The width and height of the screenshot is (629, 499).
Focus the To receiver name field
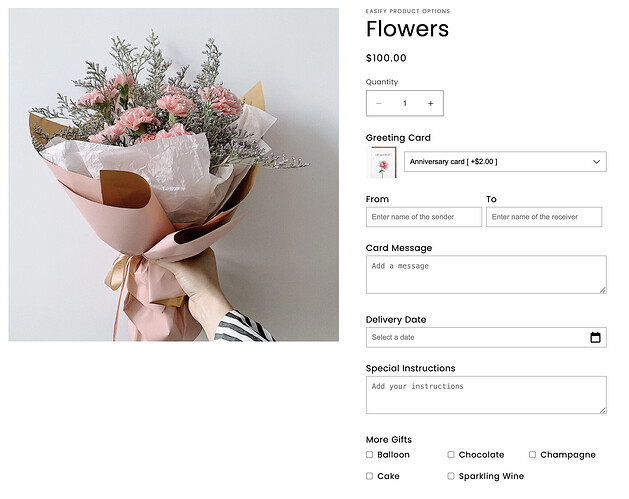click(544, 217)
